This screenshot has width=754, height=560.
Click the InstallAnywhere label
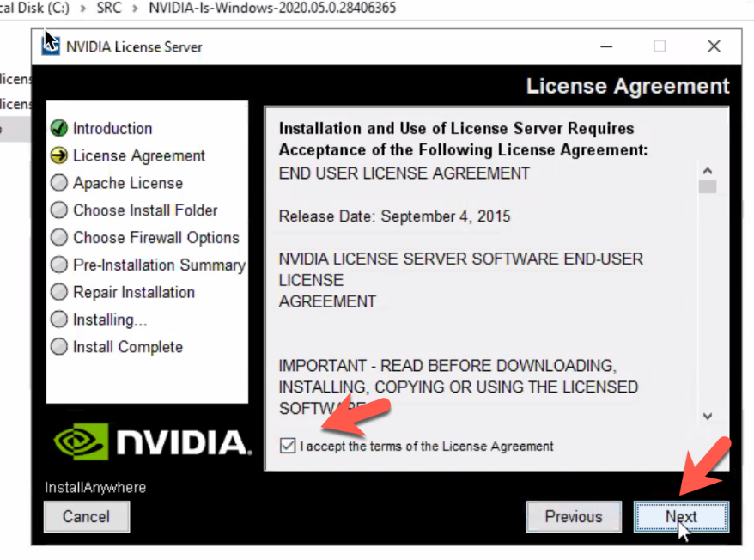[95, 487]
